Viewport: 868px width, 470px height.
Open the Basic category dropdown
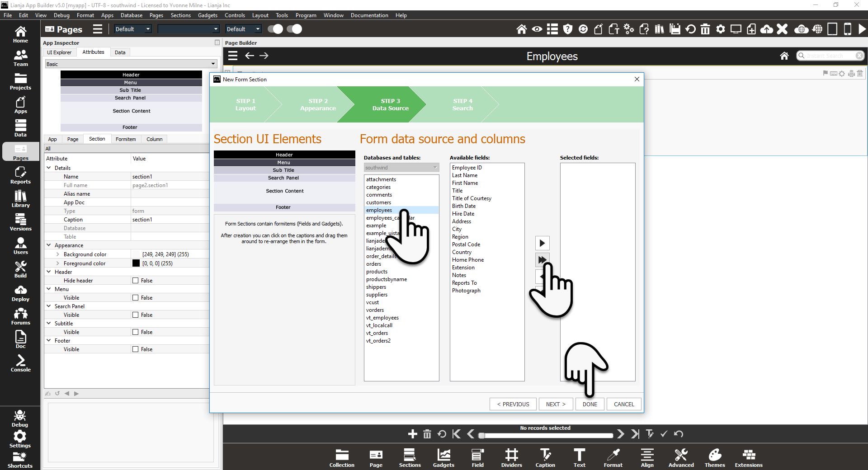tap(131, 64)
